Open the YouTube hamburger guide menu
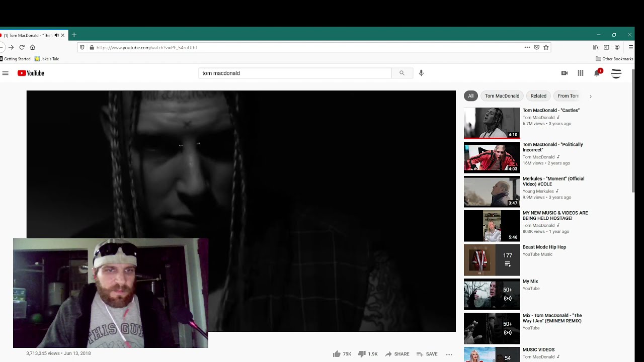The width and height of the screenshot is (644, 362). click(6, 73)
